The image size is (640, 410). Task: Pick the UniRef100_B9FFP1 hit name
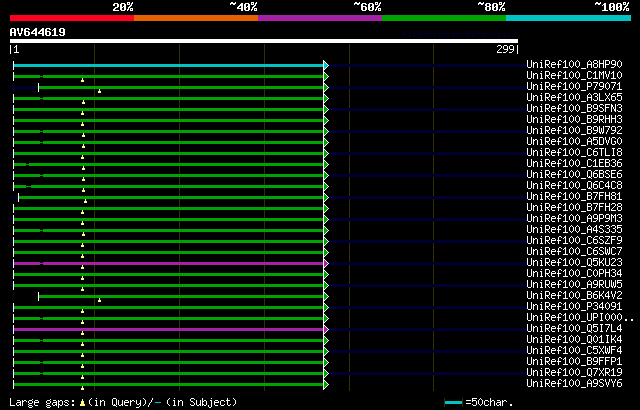tap(574, 362)
